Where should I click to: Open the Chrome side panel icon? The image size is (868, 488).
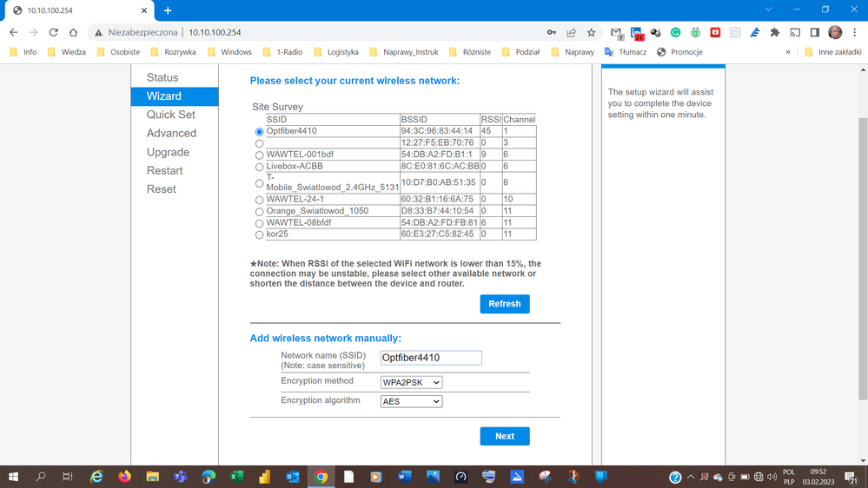coord(814,32)
